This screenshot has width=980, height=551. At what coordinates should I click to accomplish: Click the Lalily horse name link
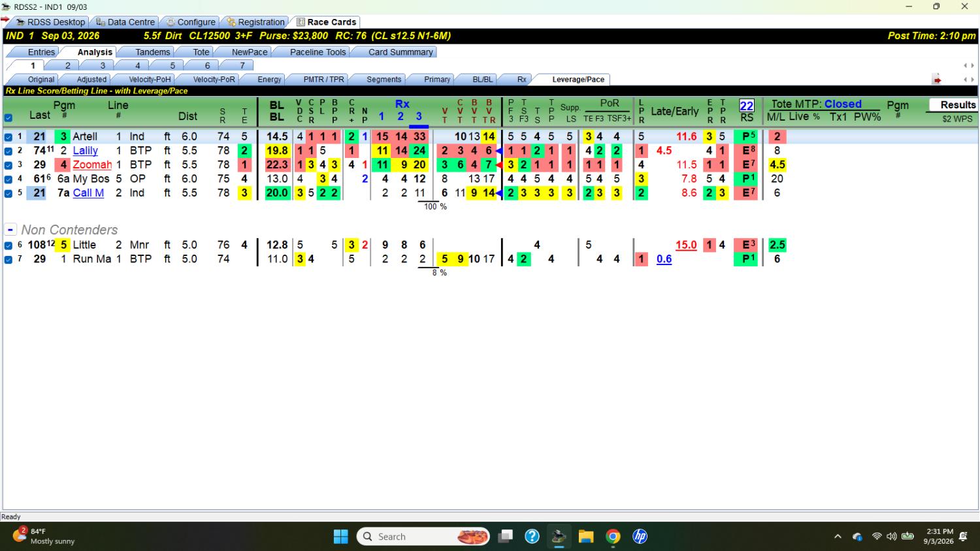point(86,151)
